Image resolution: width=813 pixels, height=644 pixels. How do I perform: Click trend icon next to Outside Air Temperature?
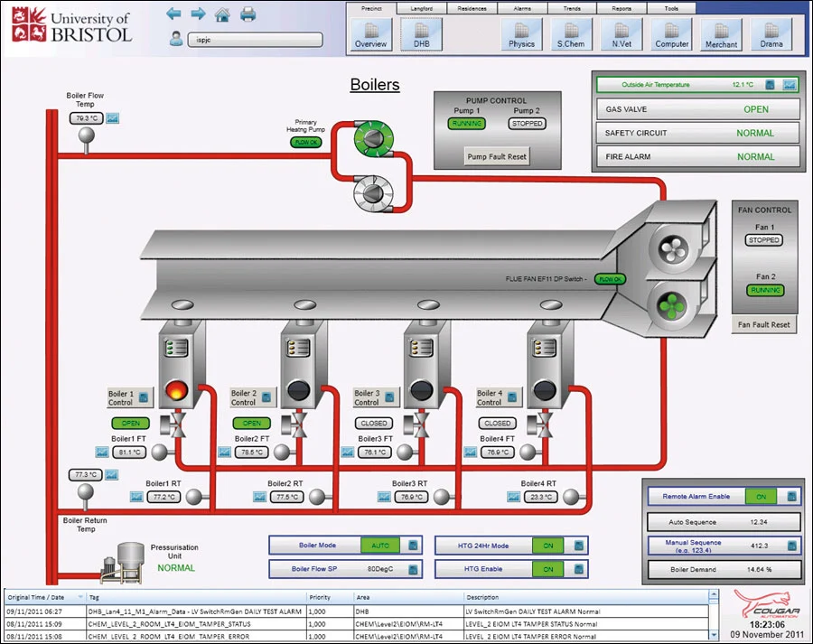pos(788,84)
